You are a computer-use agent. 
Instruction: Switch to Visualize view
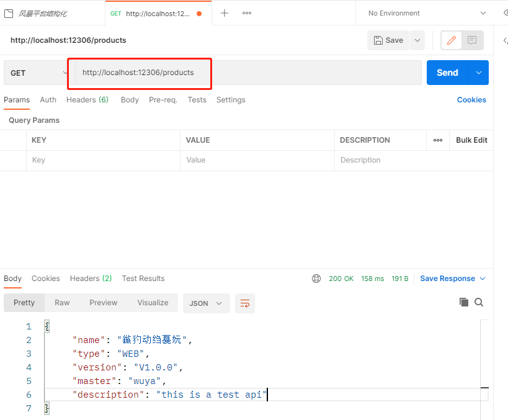coord(153,303)
